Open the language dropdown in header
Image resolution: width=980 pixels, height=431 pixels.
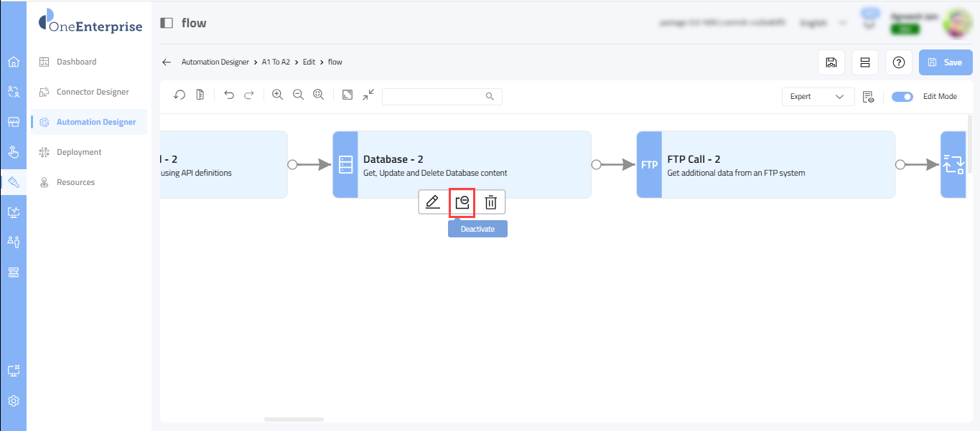coord(821,23)
